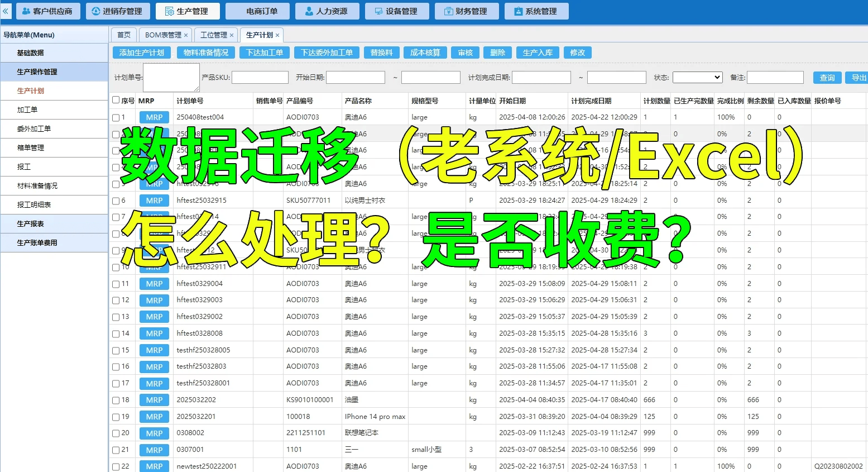Open the 设备管理 module
Image resolution: width=868 pixels, height=472 pixels.
397,11
